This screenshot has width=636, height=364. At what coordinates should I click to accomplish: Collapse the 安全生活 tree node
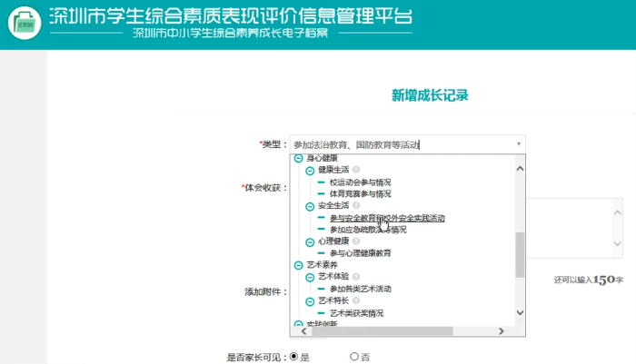pos(310,206)
